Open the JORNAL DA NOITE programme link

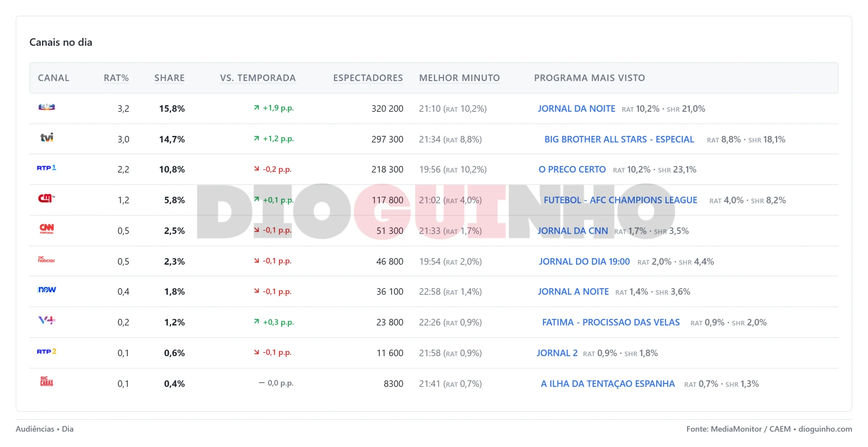point(576,108)
